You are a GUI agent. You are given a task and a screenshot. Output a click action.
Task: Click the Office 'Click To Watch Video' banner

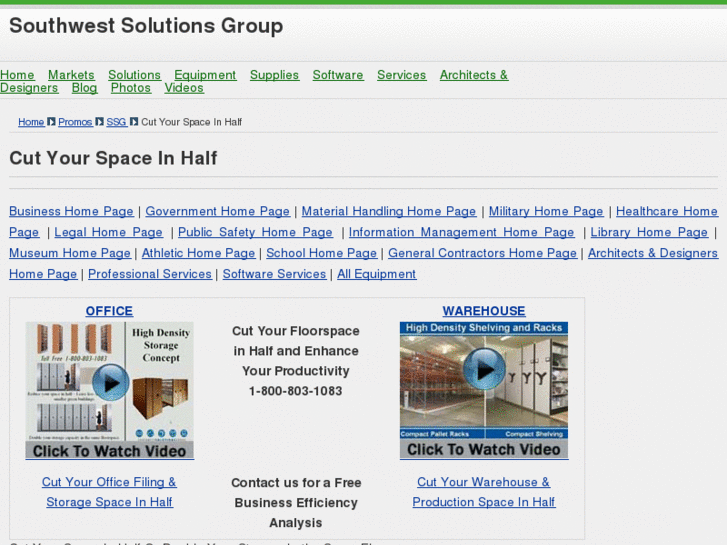click(109, 451)
